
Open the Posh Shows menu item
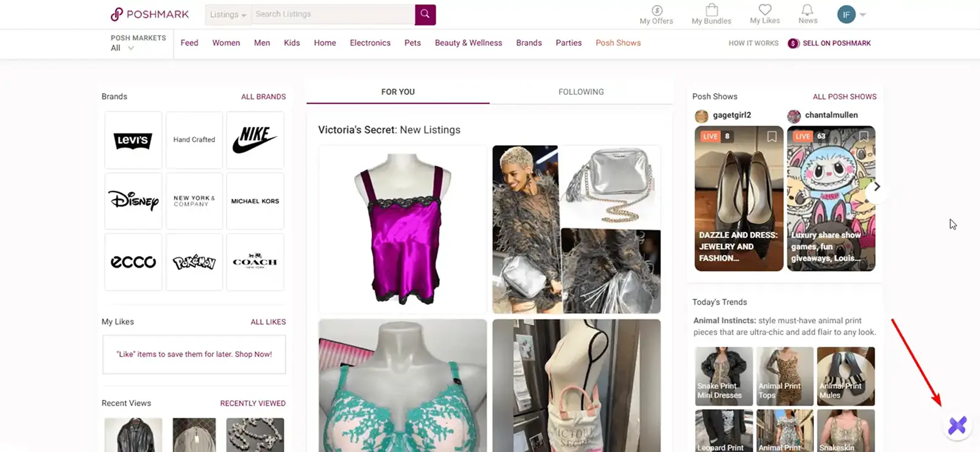[x=618, y=43]
